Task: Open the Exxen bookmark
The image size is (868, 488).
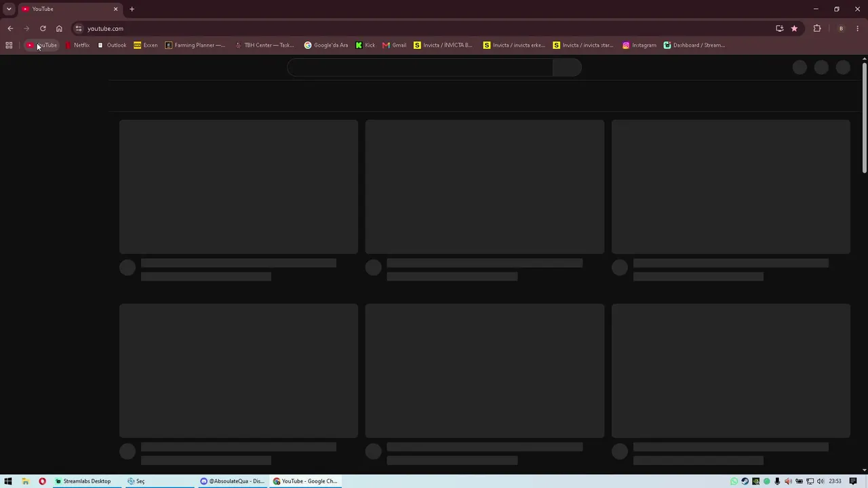Action: pyautogui.click(x=146, y=45)
